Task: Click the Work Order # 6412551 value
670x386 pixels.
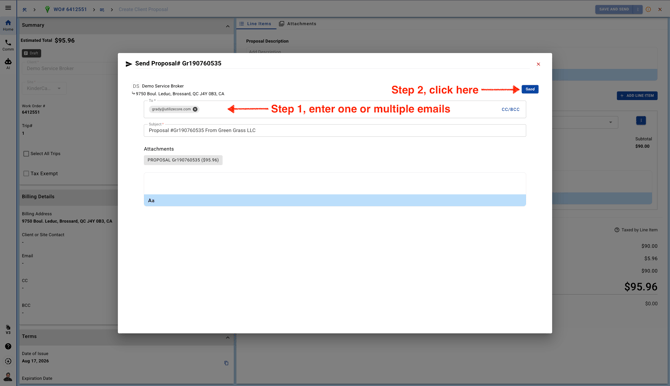Action: click(31, 112)
